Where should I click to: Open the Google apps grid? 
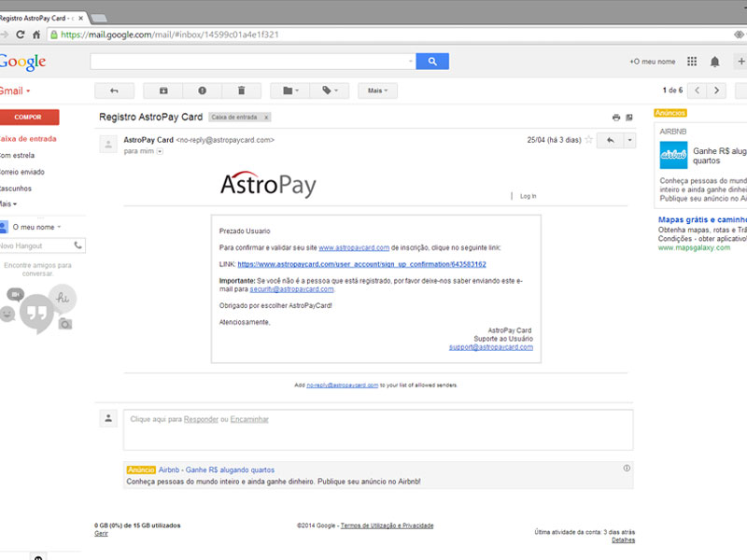pyautogui.click(x=692, y=60)
